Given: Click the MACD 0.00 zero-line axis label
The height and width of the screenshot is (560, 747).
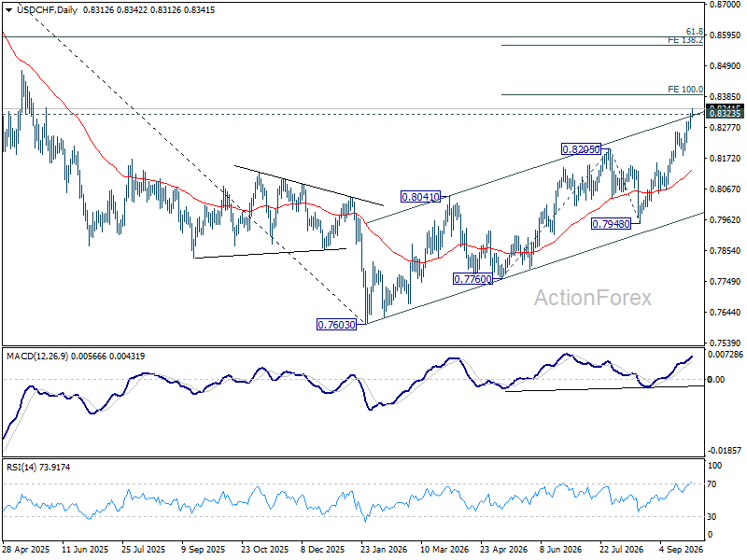Looking at the screenshot, I should point(716,380).
